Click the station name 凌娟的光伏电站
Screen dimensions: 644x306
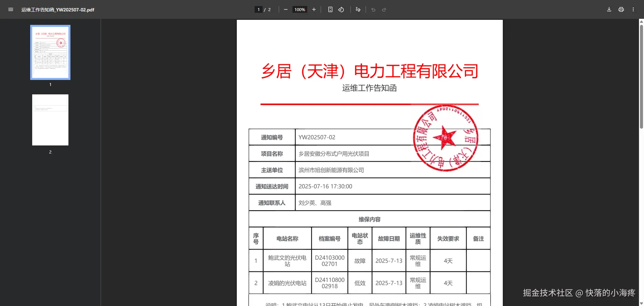pyautogui.click(x=287, y=283)
